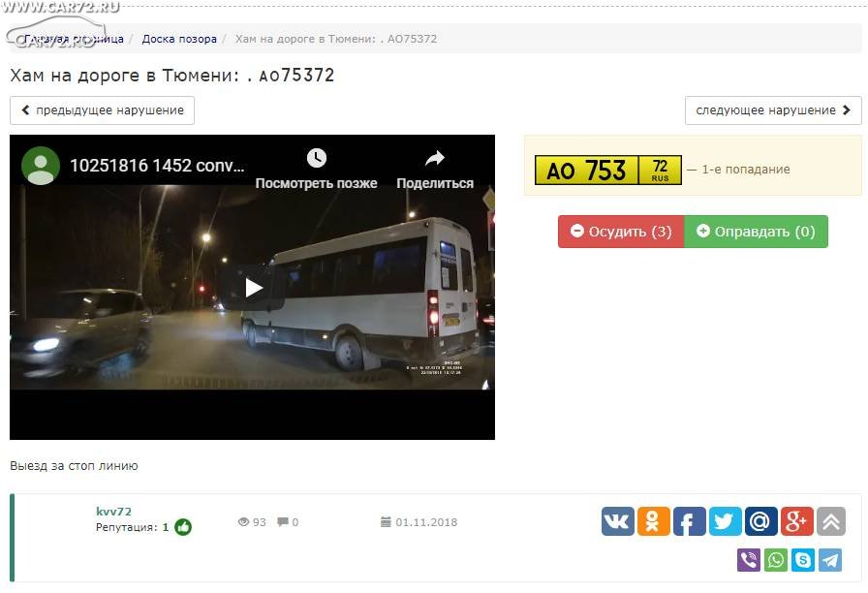The height and width of the screenshot is (593, 868).
Task: Click the green thumbs-up reputation icon
Action: click(x=183, y=527)
